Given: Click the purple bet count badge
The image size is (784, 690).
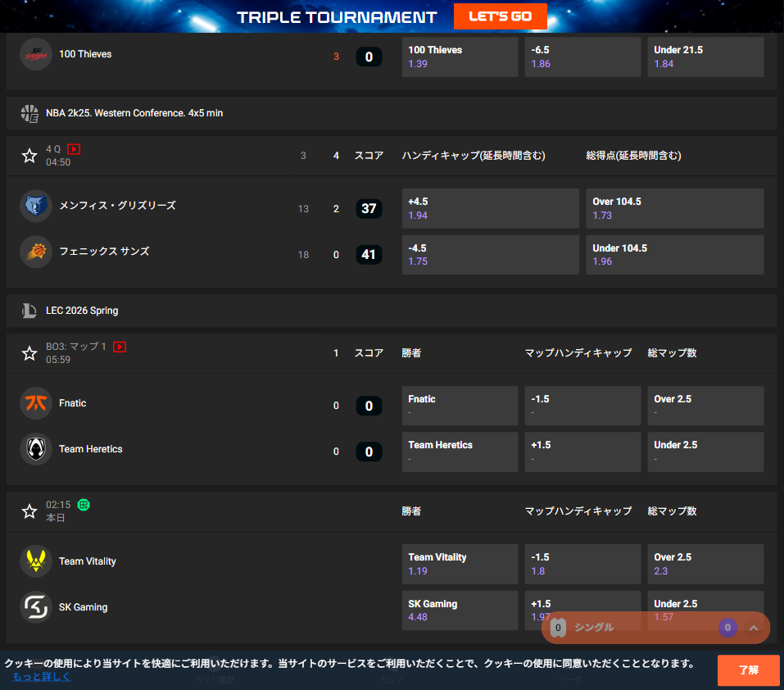Looking at the screenshot, I should point(727,628).
